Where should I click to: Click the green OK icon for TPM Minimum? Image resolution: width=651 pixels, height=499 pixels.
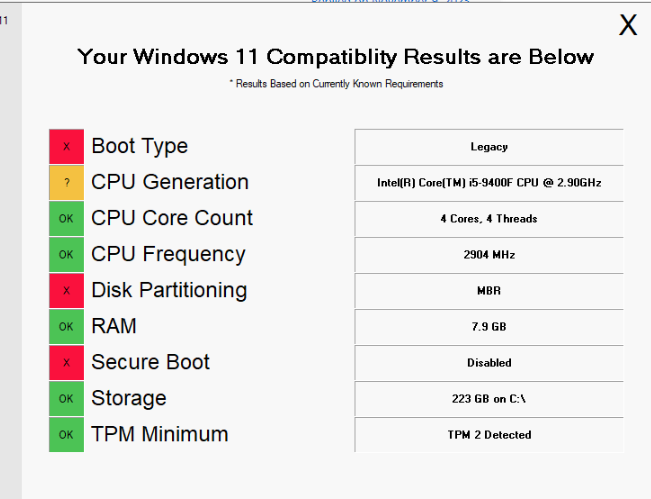pyautogui.click(x=66, y=435)
